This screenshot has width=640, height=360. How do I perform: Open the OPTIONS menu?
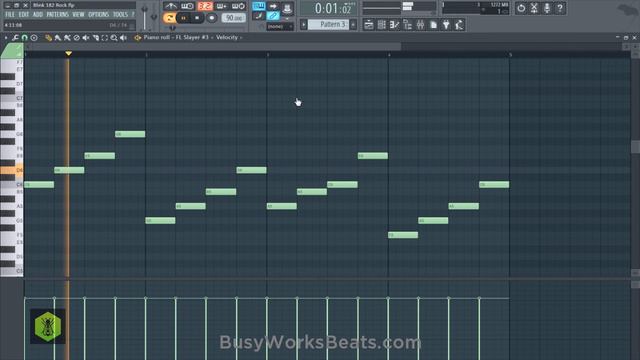(99, 15)
